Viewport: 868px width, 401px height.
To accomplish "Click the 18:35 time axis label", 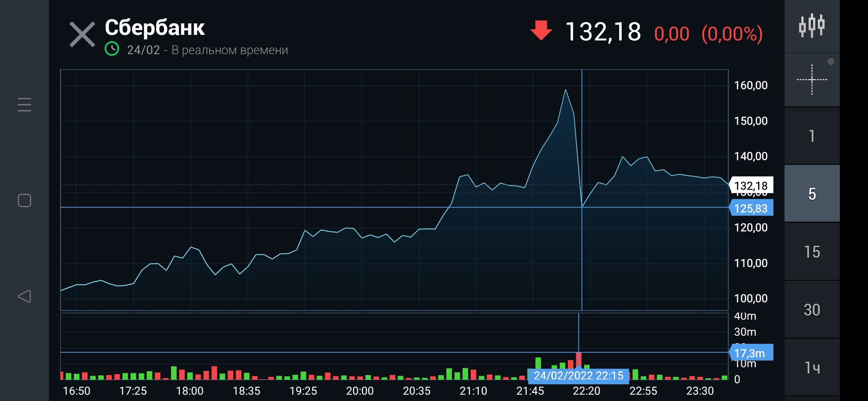I will coord(247,391).
